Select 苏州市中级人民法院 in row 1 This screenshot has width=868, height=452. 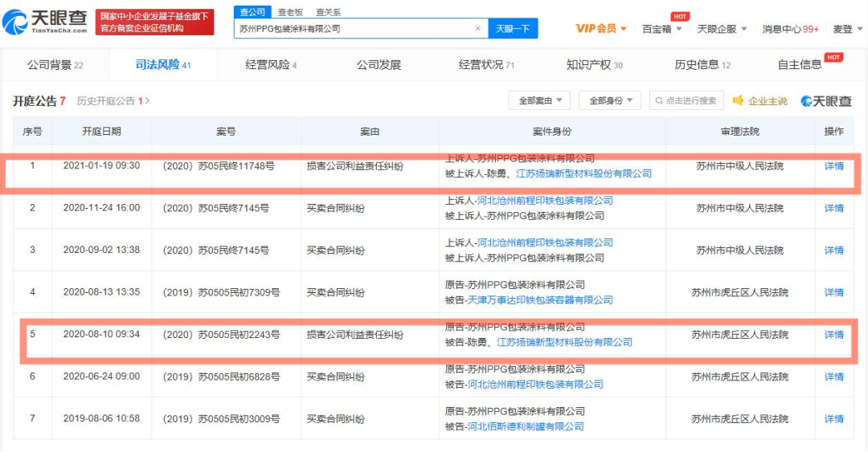pos(739,166)
